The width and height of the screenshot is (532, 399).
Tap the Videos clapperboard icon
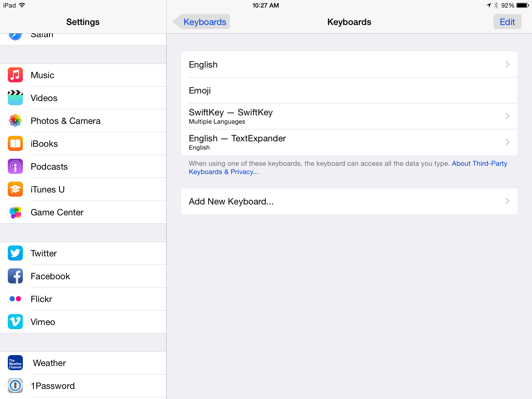point(15,98)
